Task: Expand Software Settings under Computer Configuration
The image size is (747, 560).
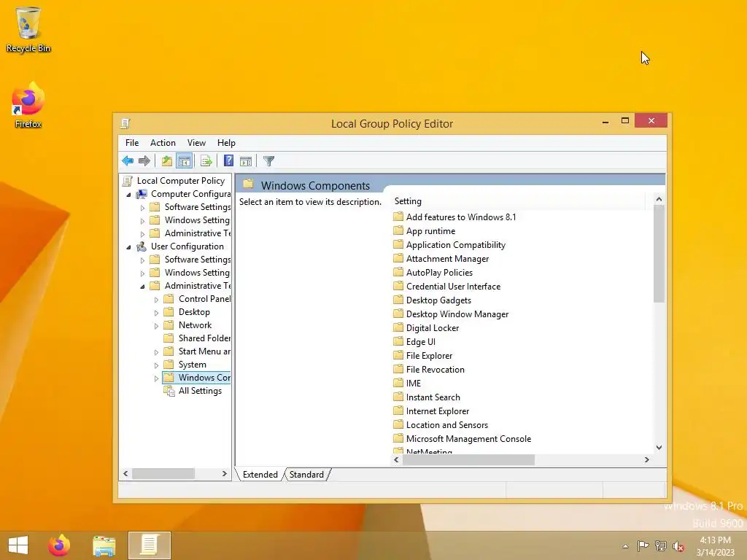Action: (142, 208)
